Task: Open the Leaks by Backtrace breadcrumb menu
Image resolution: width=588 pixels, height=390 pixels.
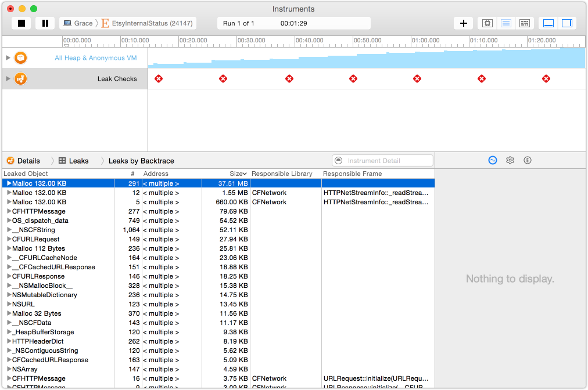Action: (141, 161)
